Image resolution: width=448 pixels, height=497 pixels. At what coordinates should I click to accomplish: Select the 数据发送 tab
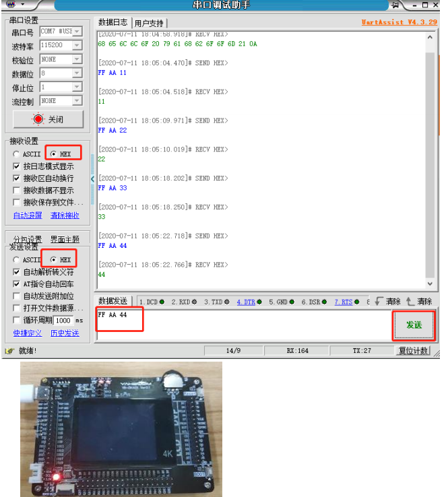pyautogui.click(x=113, y=301)
